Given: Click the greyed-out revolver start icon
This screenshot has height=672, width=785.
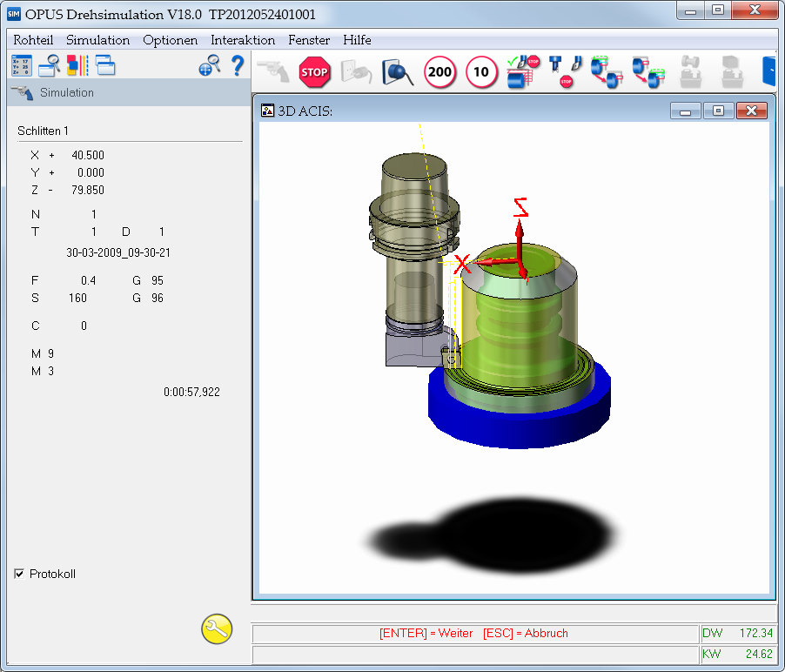Looking at the screenshot, I should point(273,71).
